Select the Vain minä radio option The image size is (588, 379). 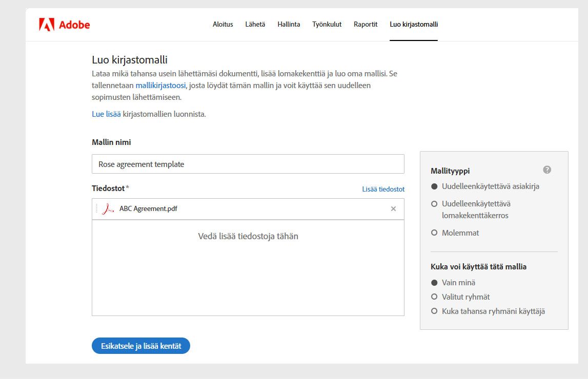point(434,283)
